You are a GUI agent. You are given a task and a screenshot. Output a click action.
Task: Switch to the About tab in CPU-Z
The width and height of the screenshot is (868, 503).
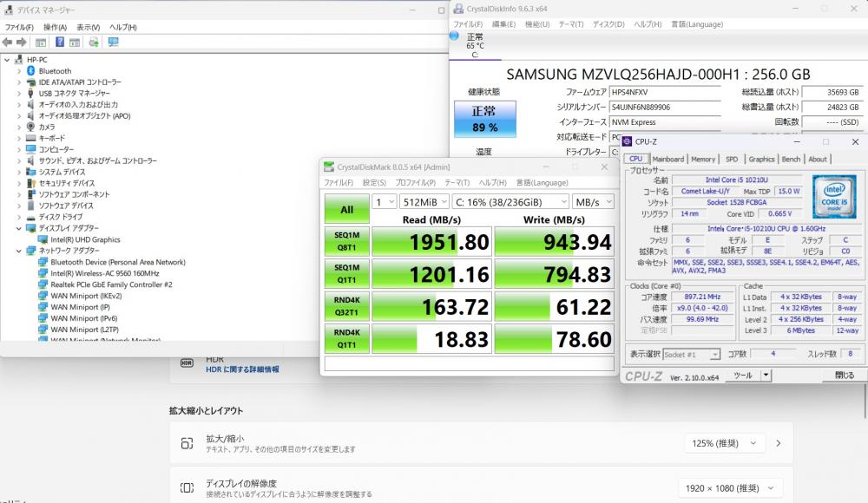click(x=817, y=160)
